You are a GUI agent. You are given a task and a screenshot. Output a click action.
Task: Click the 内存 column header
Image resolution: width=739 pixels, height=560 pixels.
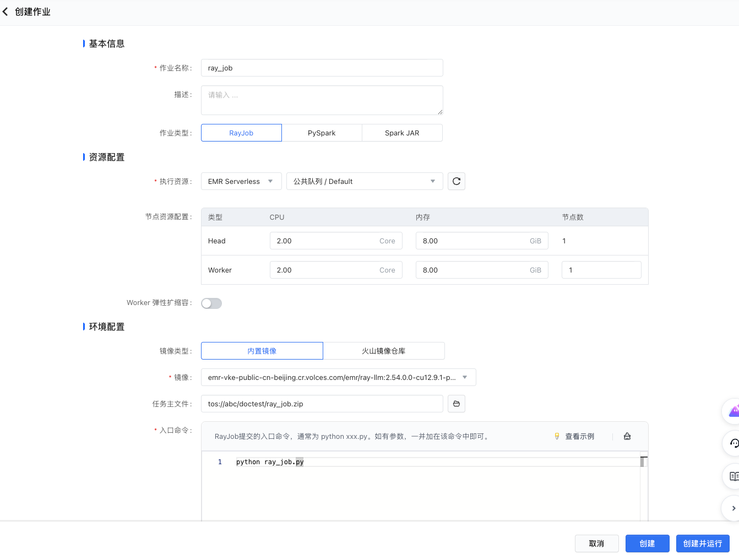click(x=423, y=217)
